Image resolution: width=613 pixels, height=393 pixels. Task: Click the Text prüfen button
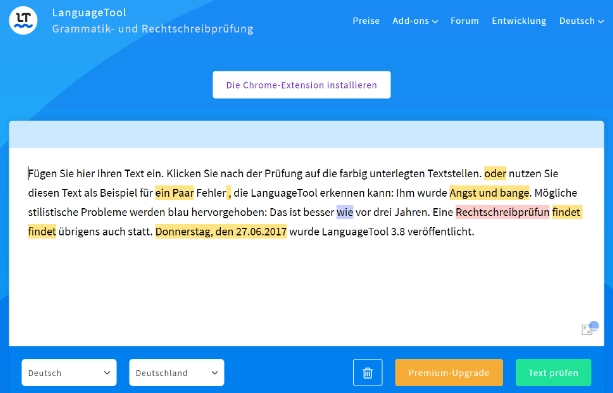pos(553,373)
